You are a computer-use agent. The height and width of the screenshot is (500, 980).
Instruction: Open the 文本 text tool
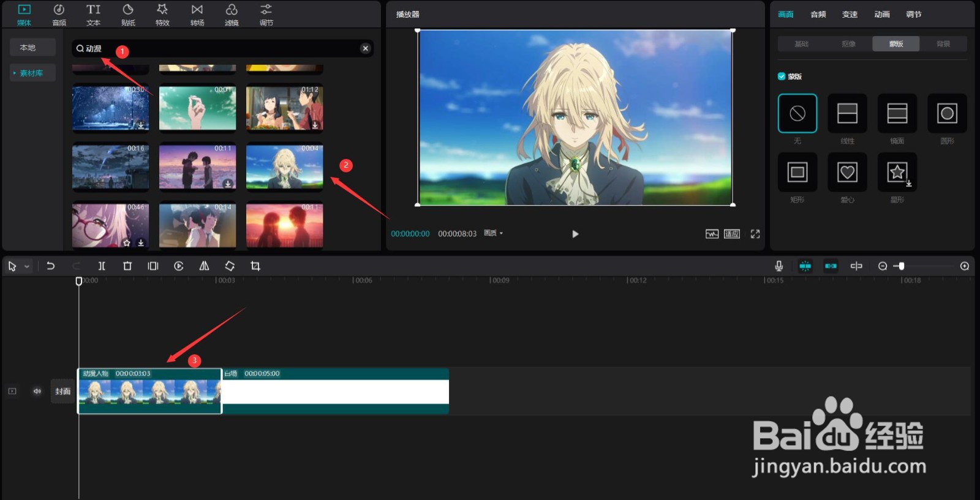click(x=93, y=15)
